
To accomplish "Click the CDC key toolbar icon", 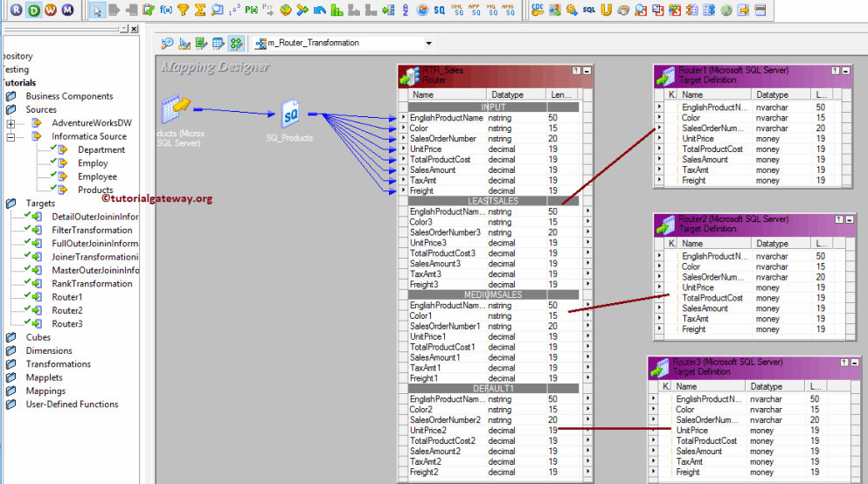I will [x=537, y=10].
